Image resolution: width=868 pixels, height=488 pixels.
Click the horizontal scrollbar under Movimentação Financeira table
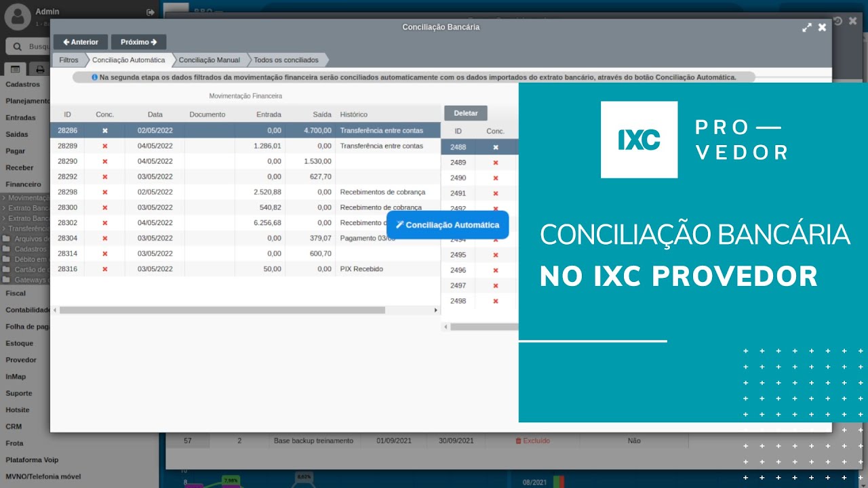pos(222,310)
